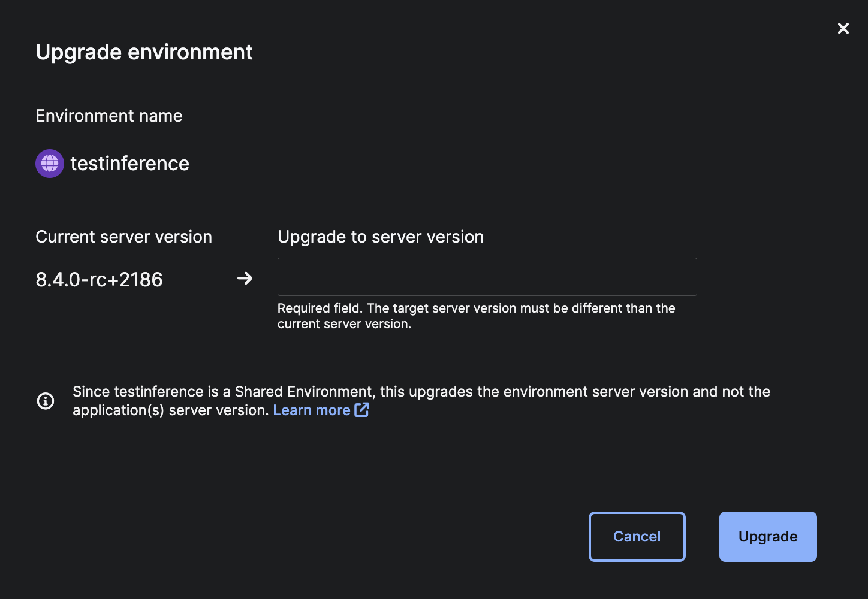Click the Upgrade environment heading
The image size is (868, 599).
click(x=144, y=52)
